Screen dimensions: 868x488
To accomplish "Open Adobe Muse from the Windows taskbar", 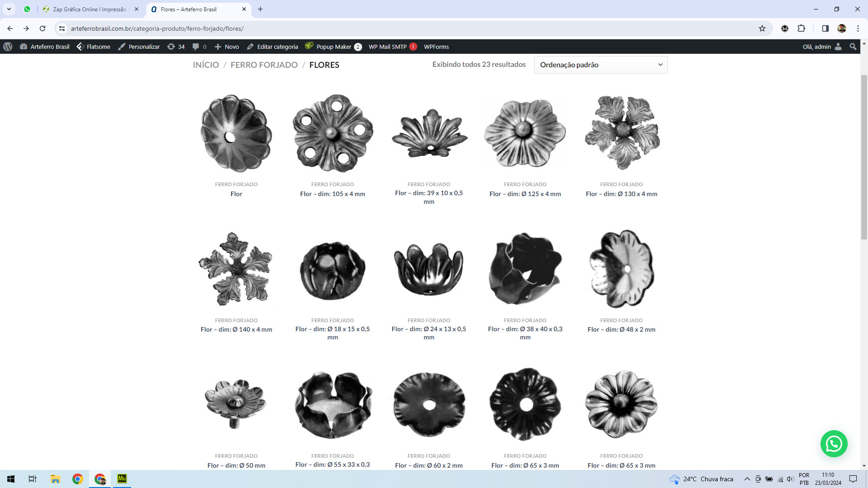I will (x=122, y=479).
